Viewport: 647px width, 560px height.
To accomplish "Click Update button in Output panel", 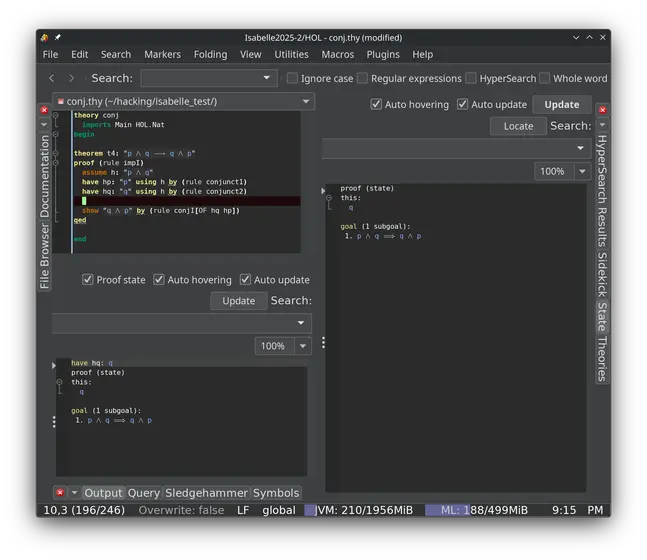I will click(x=238, y=301).
